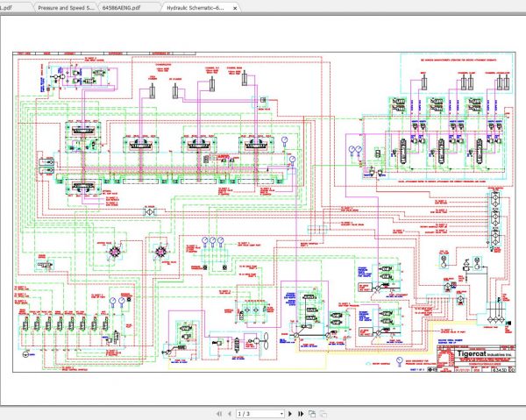
Task: Switch to the 64586AENG.pdf tab
Action: [122, 7]
